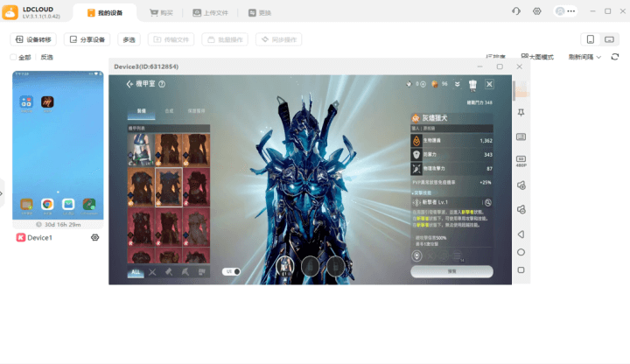
Task: Click the 多选 button
Action: pyautogui.click(x=129, y=39)
